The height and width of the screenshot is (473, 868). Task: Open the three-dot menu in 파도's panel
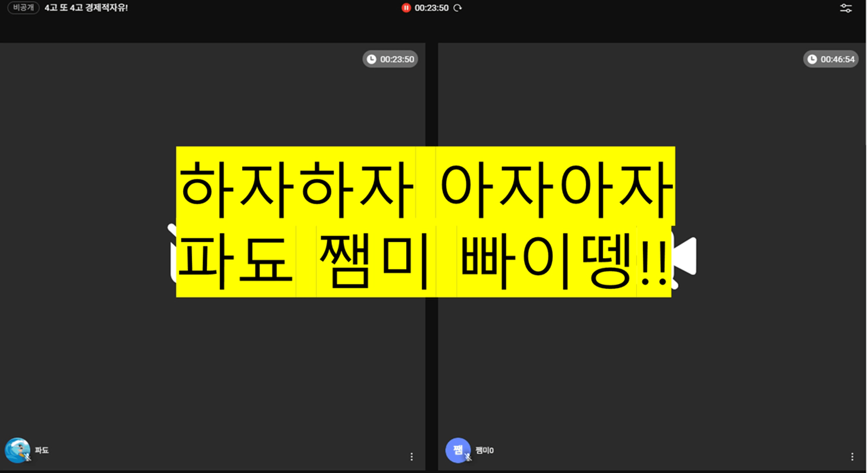tap(411, 457)
